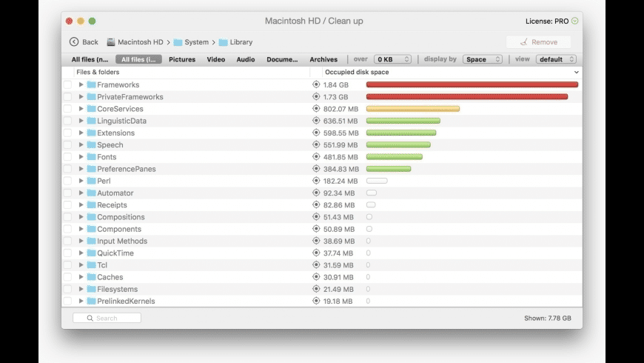Click the reveal target icon for Tcl
The width and height of the screenshot is (644, 363).
(x=316, y=264)
